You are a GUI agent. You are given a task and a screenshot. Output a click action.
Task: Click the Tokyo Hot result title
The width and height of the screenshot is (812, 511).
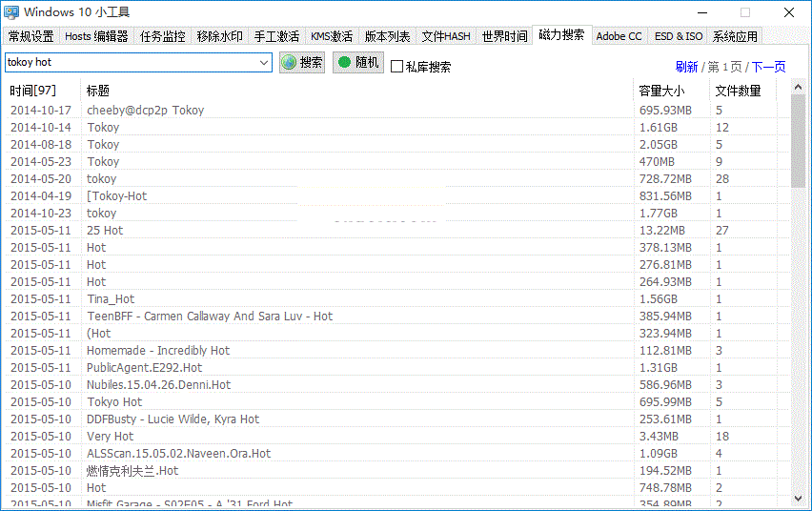pos(114,401)
